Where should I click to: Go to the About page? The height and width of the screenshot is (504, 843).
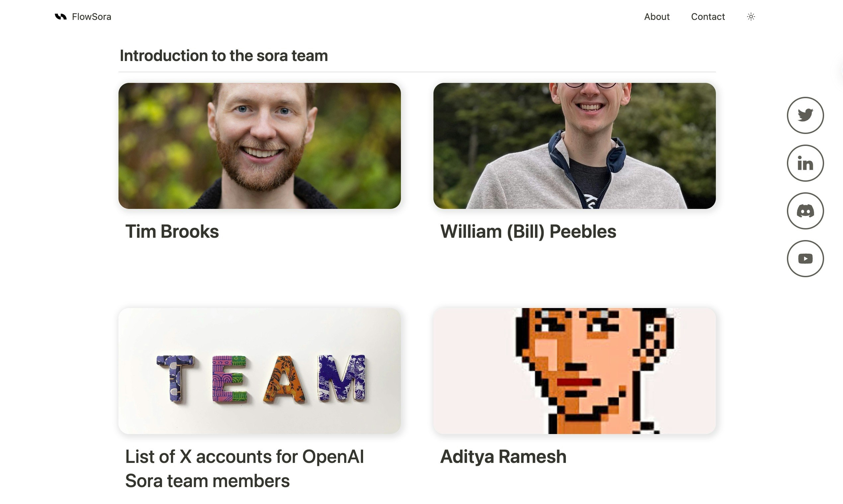pyautogui.click(x=656, y=17)
